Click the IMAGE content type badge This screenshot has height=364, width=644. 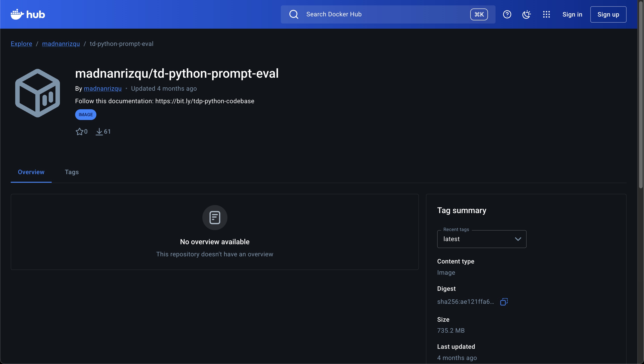[x=85, y=114]
